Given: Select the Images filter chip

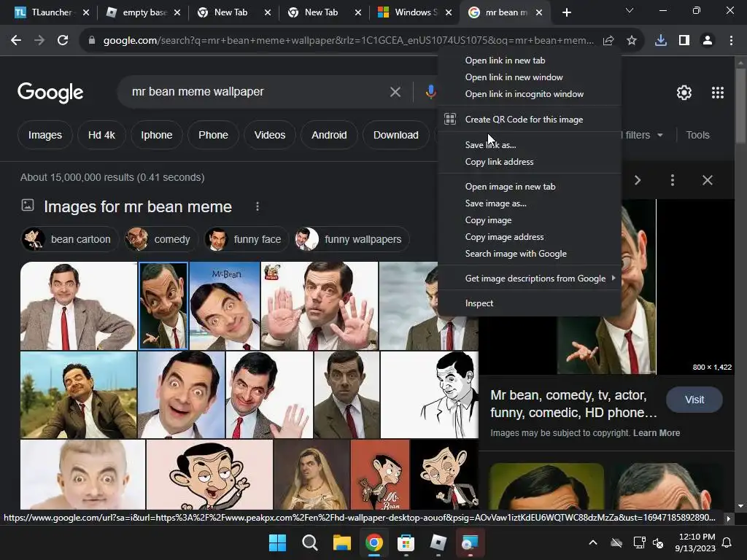Looking at the screenshot, I should coord(44,135).
